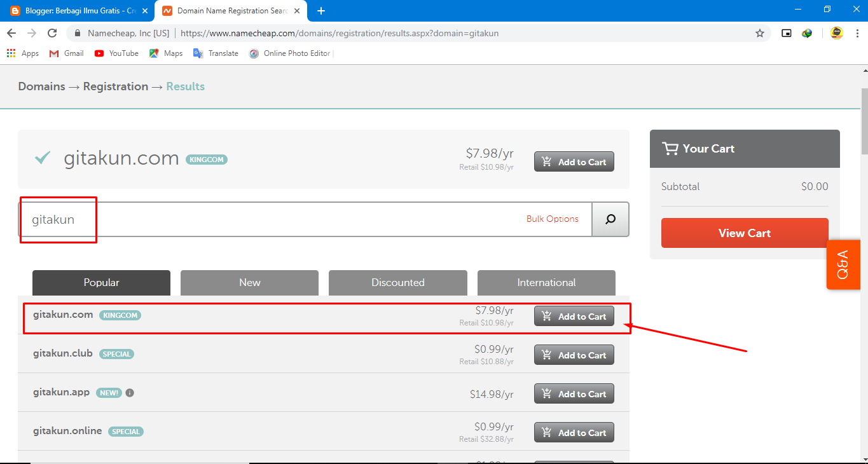Click the browser forward arrow
Viewport: 868px width, 464px height.
coord(32,33)
